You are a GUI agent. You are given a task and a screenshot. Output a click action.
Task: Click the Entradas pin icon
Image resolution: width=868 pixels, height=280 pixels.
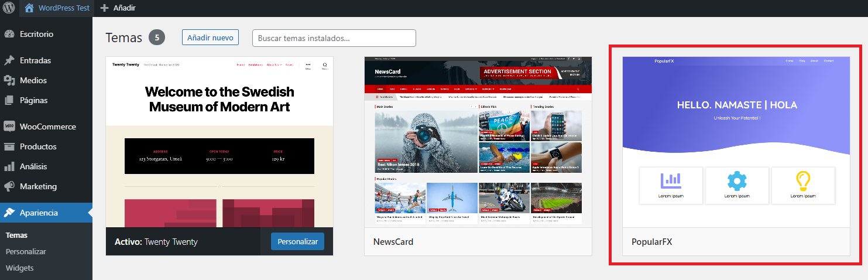pos(9,60)
